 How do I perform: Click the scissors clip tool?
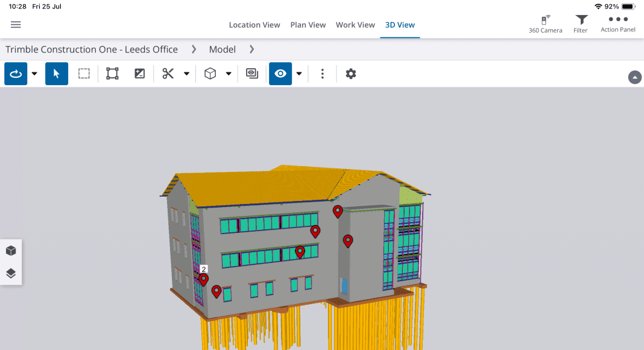168,74
